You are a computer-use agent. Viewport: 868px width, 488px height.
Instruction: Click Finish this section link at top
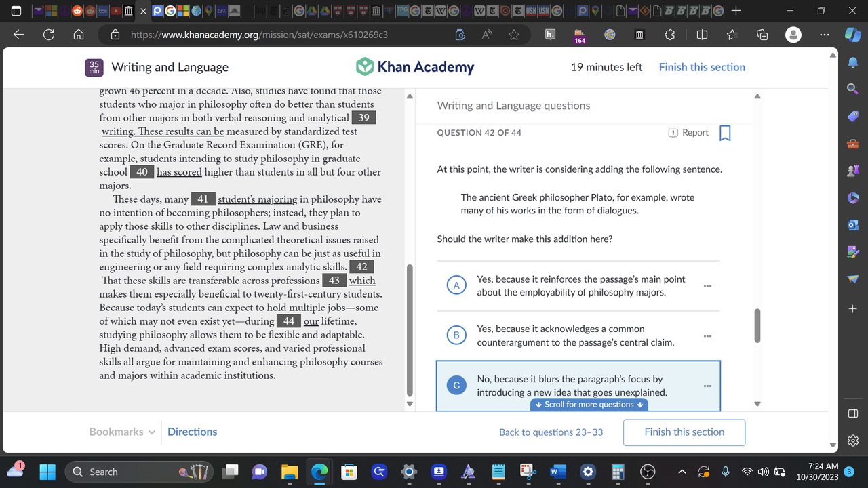pos(702,67)
